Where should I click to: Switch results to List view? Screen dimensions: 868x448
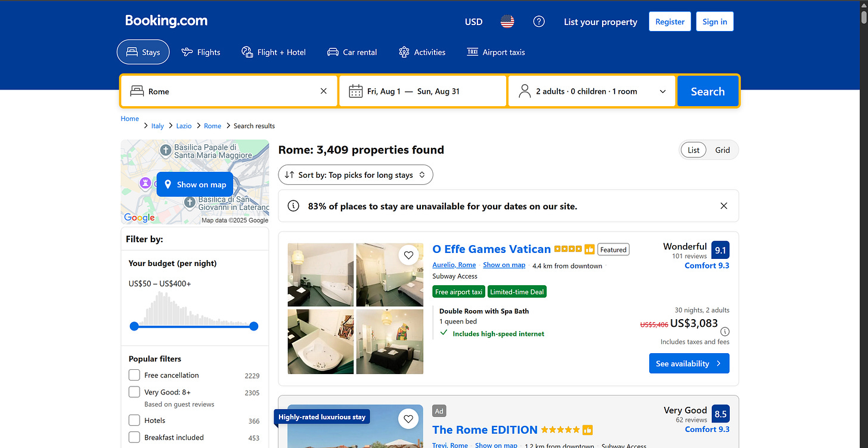(693, 150)
